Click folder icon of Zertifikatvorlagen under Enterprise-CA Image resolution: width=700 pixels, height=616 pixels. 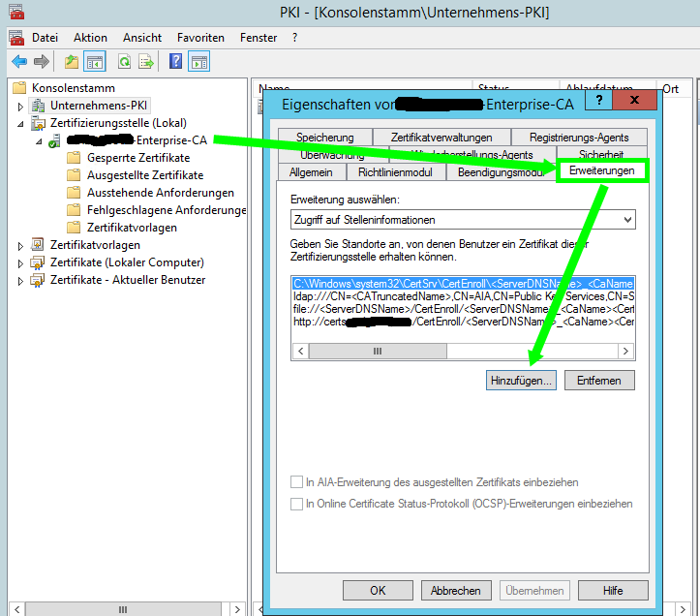click(x=74, y=228)
